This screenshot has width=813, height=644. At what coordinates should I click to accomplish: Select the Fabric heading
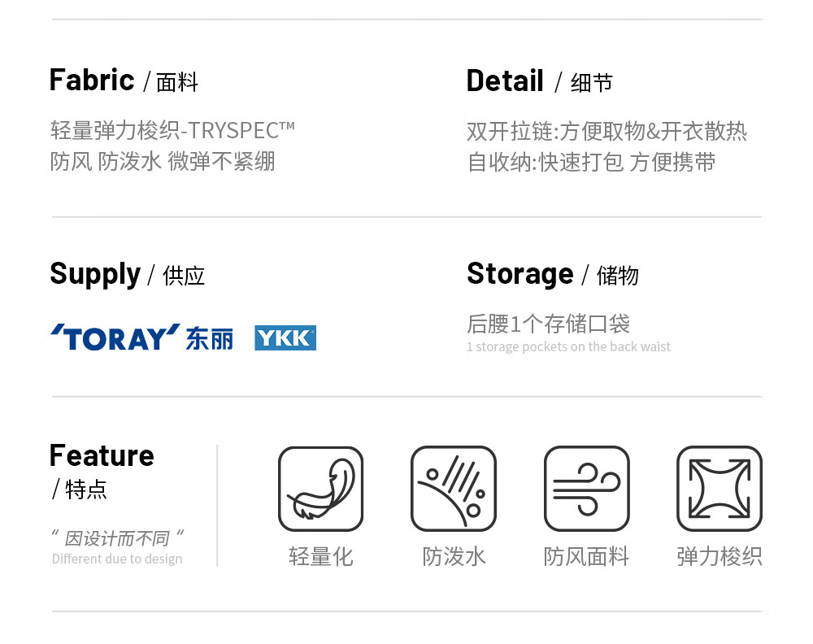click(x=92, y=80)
